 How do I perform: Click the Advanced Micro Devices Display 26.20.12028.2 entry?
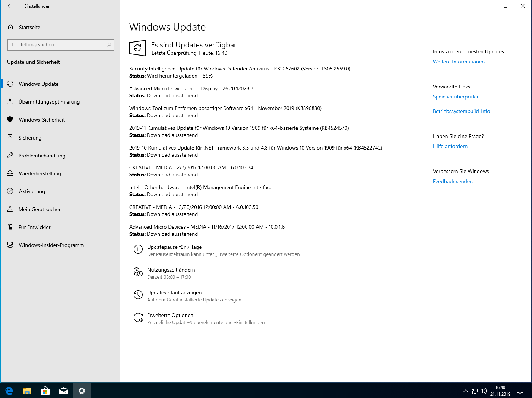[x=191, y=88]
